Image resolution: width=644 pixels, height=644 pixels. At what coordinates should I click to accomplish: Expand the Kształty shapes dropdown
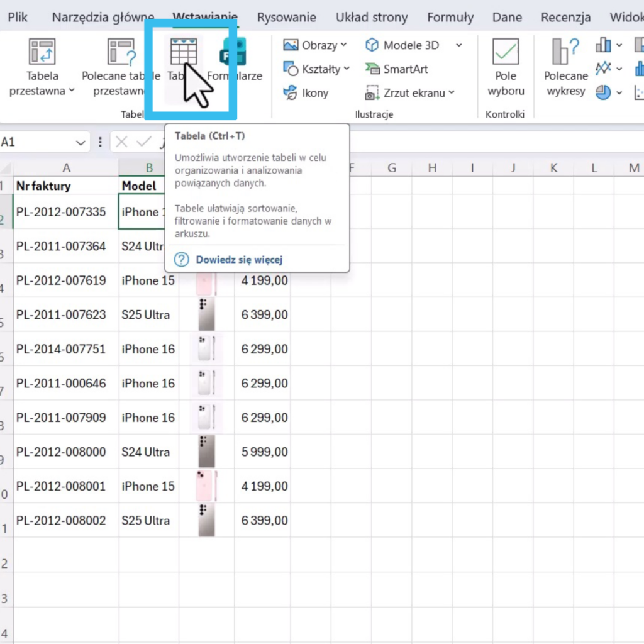tap(347, 69)
